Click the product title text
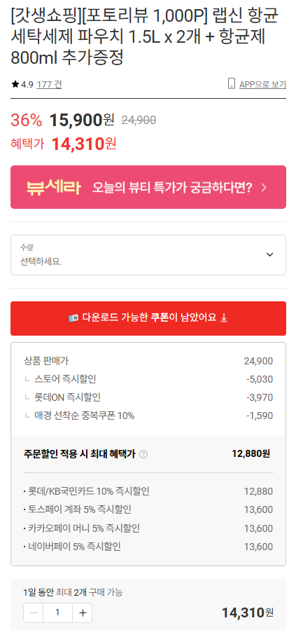 [x=144, y=37]
